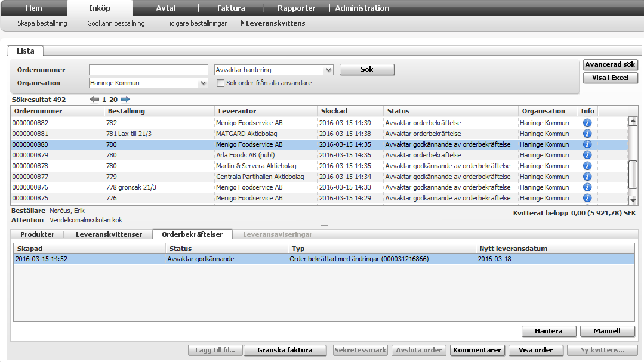
Task: Click the Hantera button
Action: click(549, 331)
